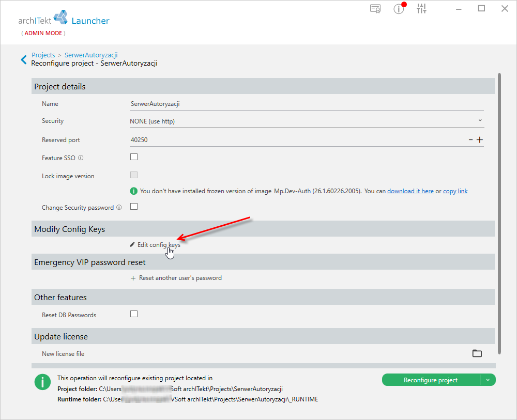Toggle the Lock image version checkbox

pos(134,175)
